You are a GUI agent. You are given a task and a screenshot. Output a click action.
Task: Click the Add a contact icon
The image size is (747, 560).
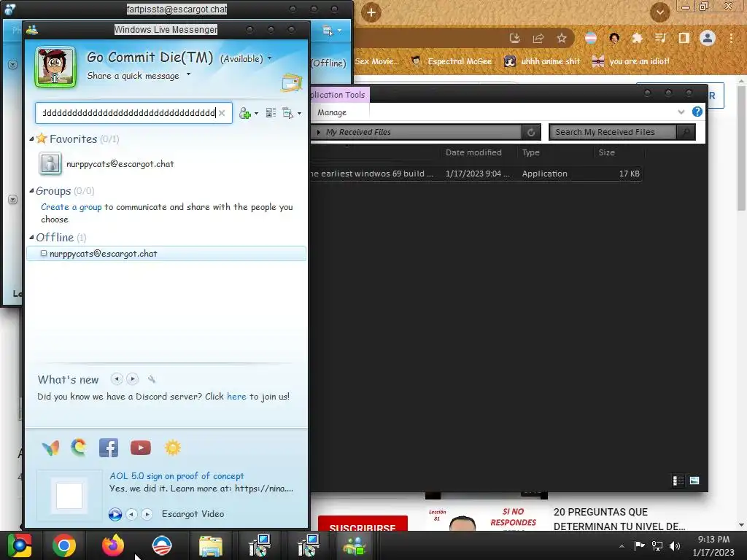[x=245, y=113]
